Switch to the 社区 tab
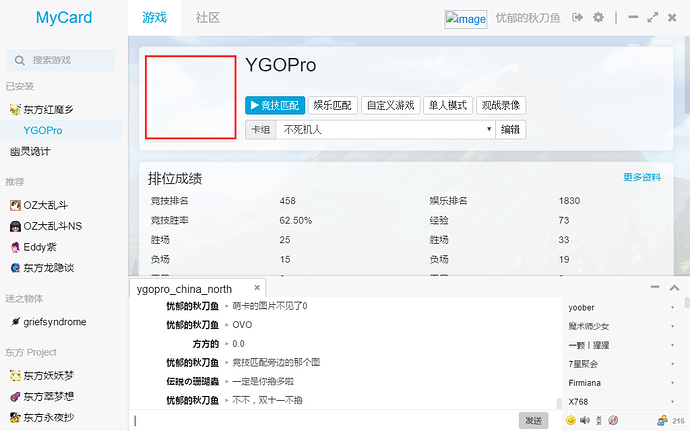This screenshot has height=431, width=690. tap(208, 18)
